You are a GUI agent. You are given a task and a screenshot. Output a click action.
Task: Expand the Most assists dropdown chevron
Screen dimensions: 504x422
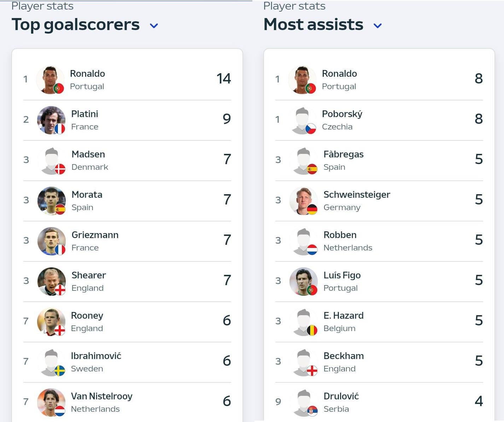[x=377, y=25]
